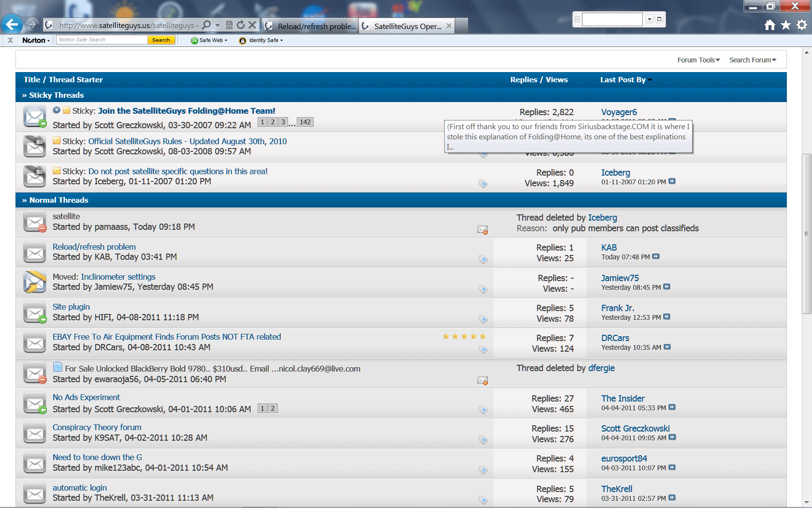Open the No Ads Experiment thread
Screen dimensions: 812x508
tap(86, 397)
